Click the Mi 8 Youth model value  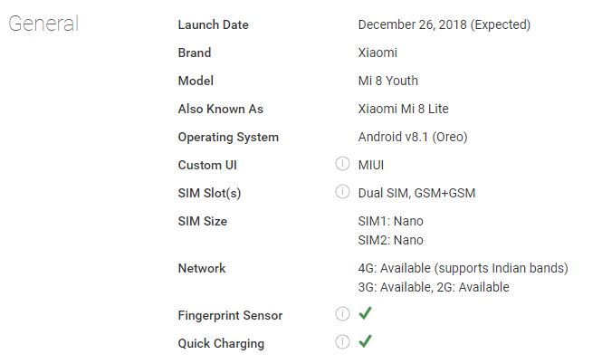click(387, 81)
